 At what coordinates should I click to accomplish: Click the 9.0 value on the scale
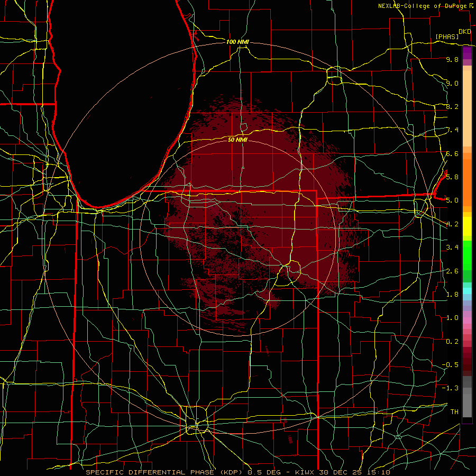pos(452,83)
